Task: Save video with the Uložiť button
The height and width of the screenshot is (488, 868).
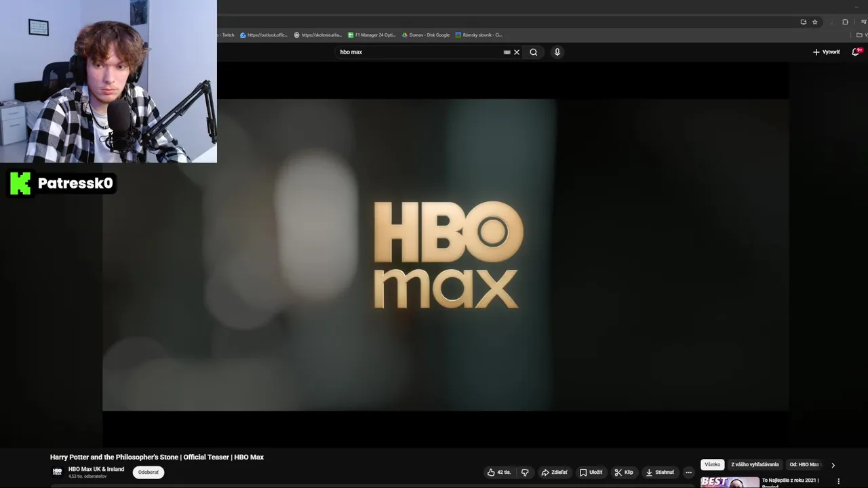Action: 591,472
